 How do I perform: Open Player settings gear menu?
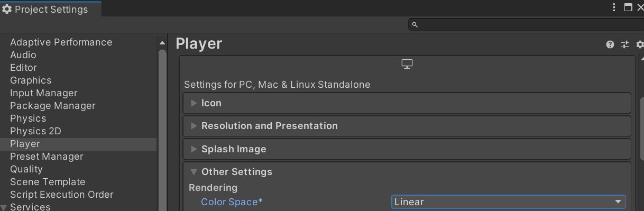point(640,44)
